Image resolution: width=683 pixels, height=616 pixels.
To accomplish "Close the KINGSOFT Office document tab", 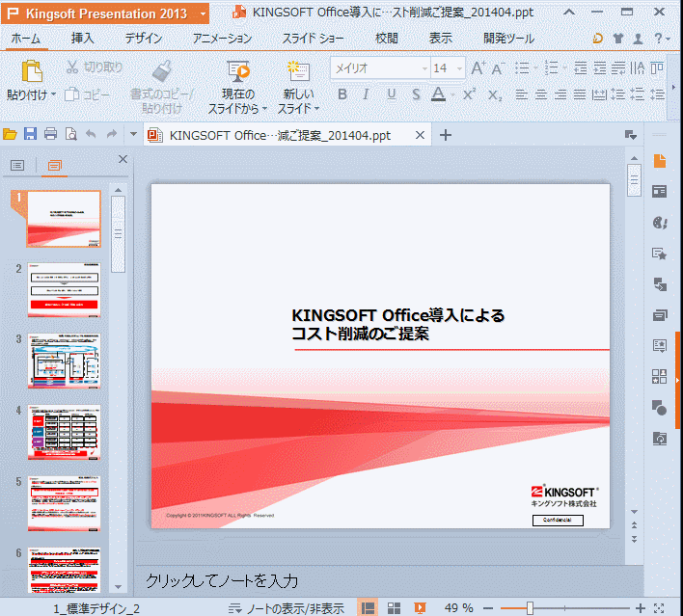I will tap(420, 135).
